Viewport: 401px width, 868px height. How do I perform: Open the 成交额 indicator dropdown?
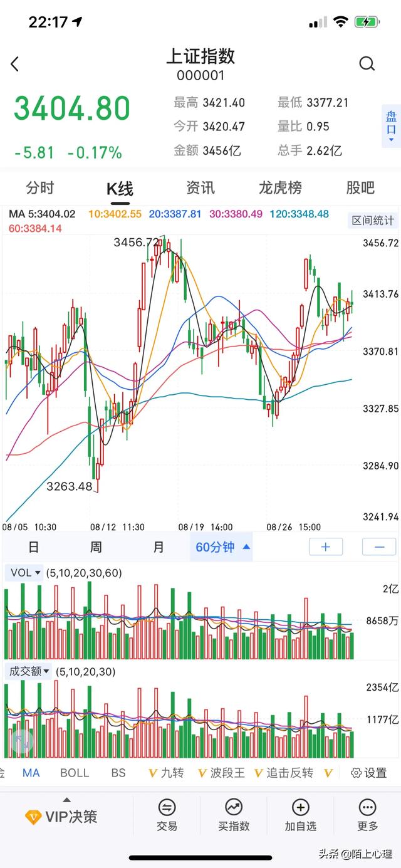pos(29,671)
